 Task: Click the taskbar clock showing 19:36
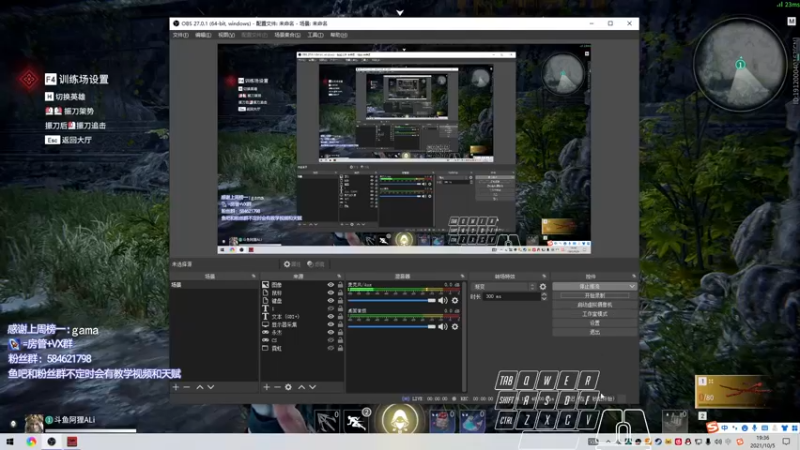tap(763, 442)
